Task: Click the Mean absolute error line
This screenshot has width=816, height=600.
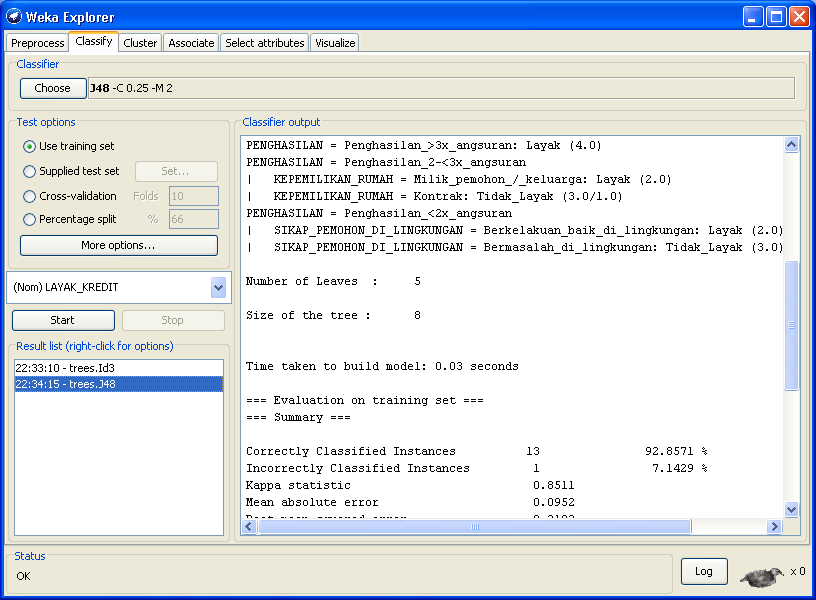Action: pyautogui.click(x=410, y=503)
